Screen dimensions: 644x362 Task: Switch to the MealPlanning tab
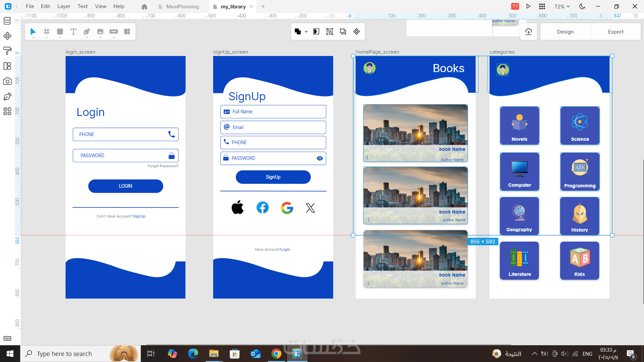click(182, 6)
